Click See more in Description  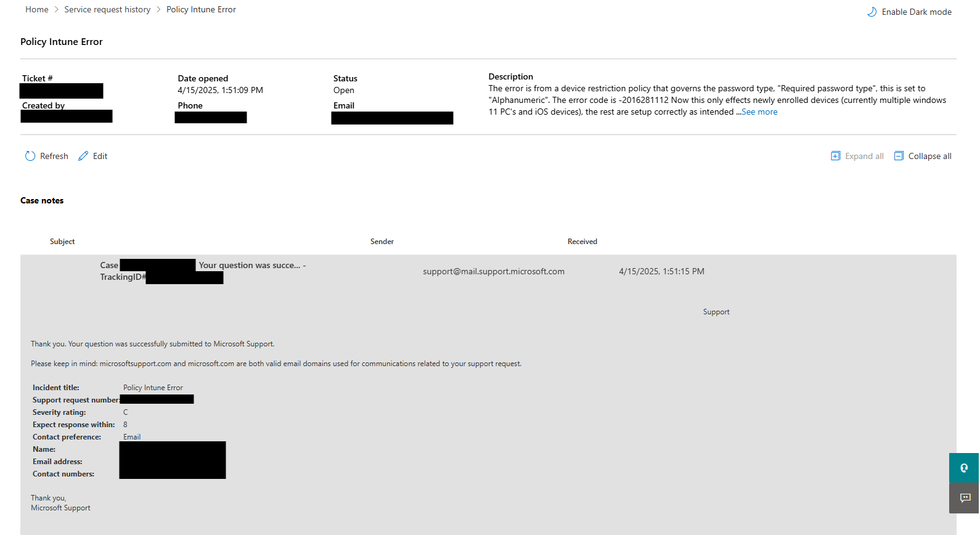click(x=759, y=112)
